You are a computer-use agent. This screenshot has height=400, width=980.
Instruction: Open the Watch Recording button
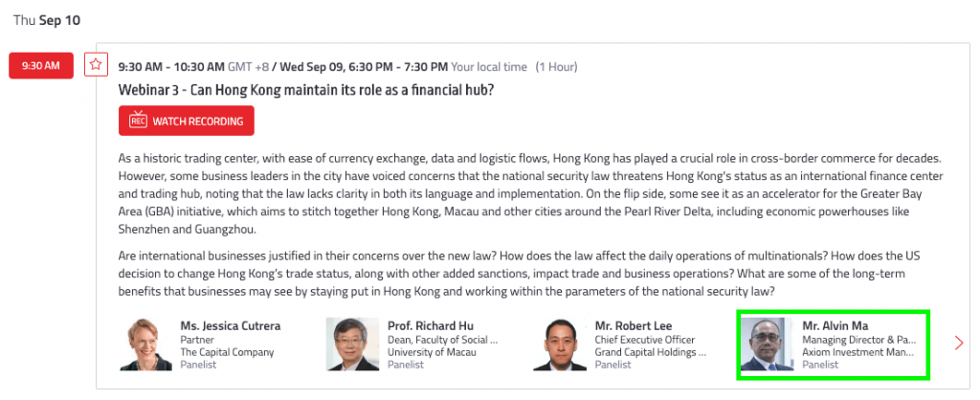(187, 121)
